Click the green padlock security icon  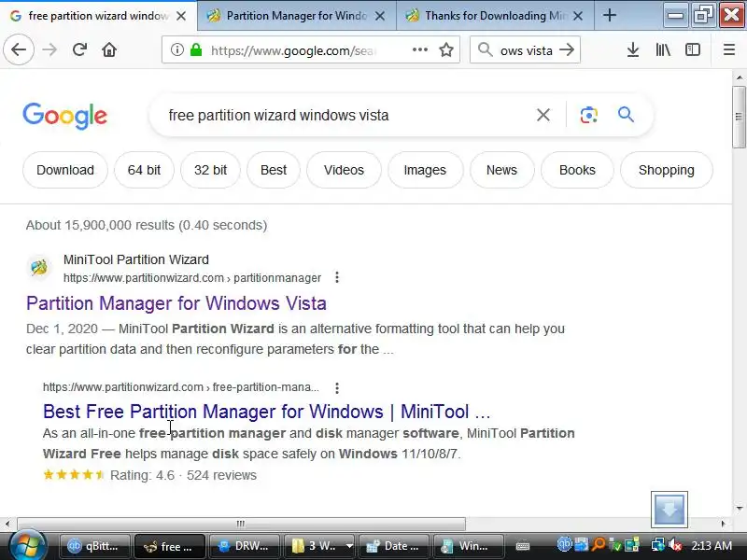point(196,49)
